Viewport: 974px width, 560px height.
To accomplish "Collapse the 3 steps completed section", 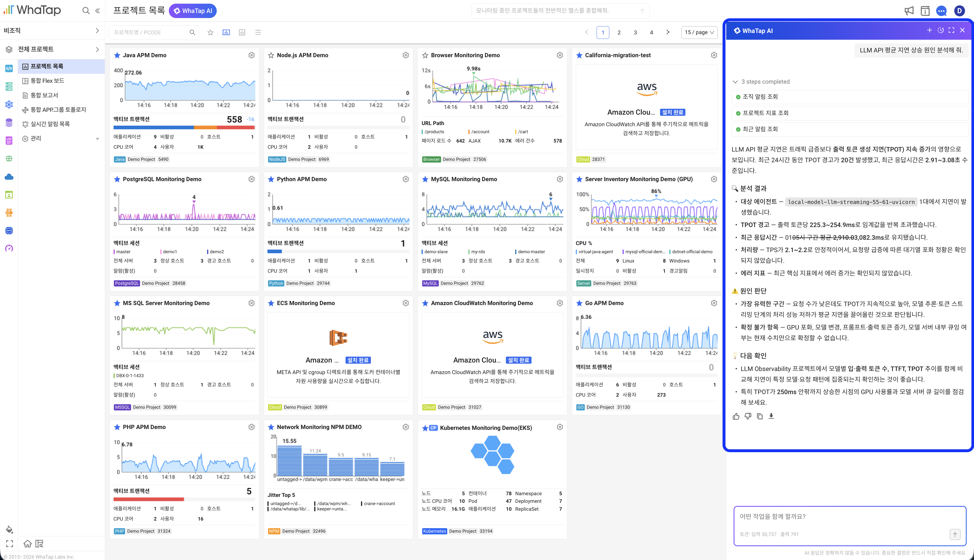I will [x=735, y=82].
